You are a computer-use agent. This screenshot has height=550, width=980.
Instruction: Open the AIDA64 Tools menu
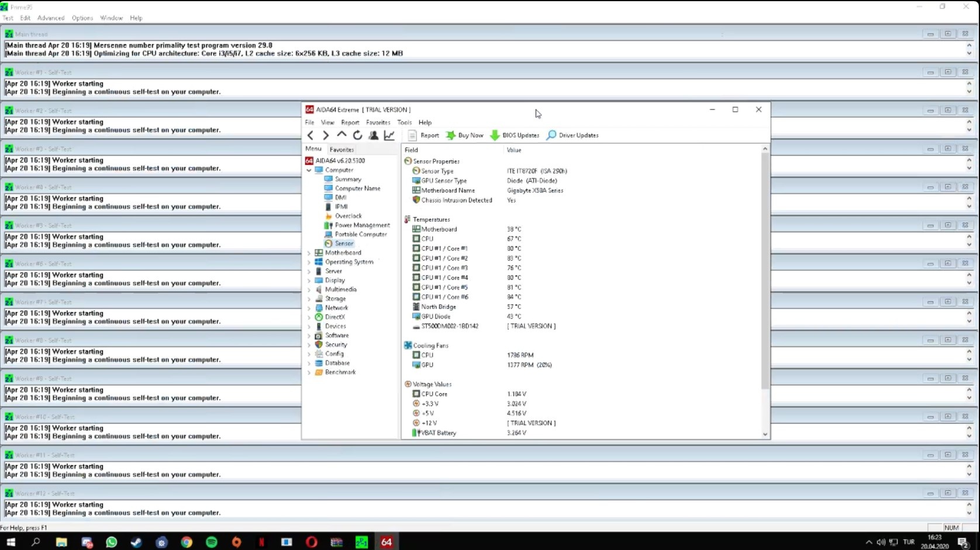click(405, 122)
